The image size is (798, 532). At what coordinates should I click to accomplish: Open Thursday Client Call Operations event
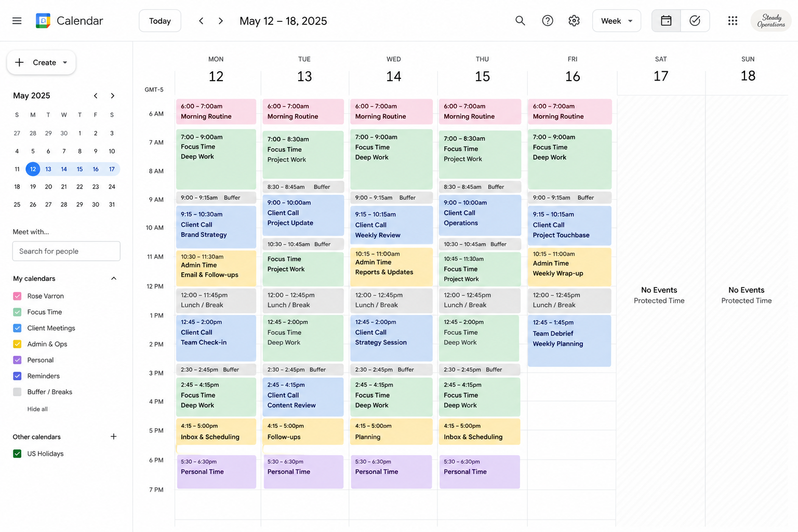click(480, 215)
